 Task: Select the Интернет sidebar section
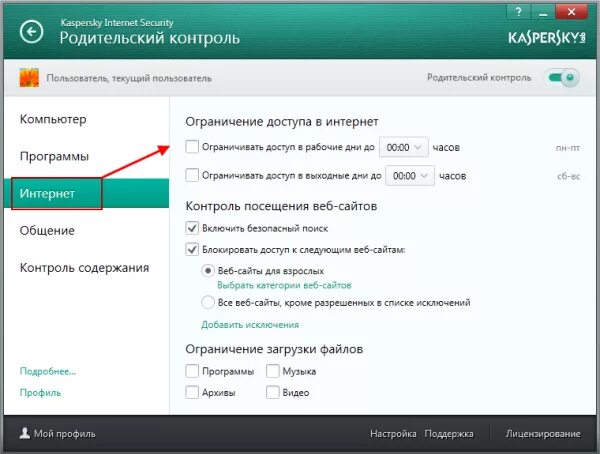pos(86,193)
